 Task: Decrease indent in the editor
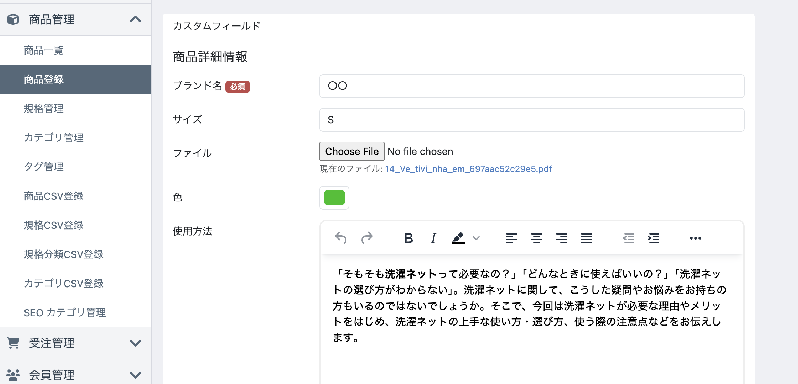tap(629, 238)
